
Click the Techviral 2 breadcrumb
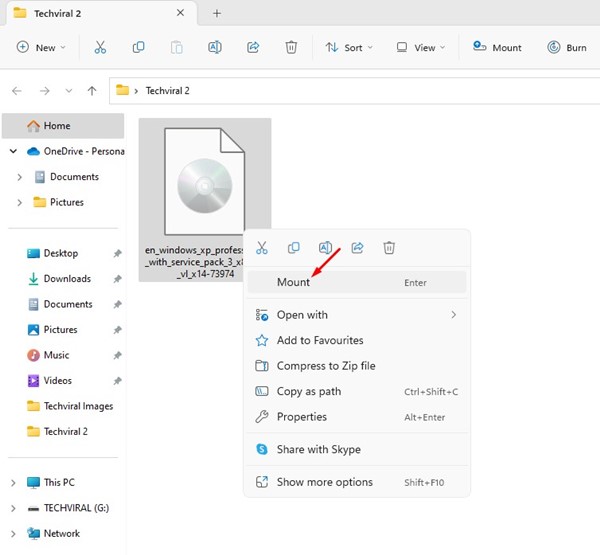click(168, 91)
